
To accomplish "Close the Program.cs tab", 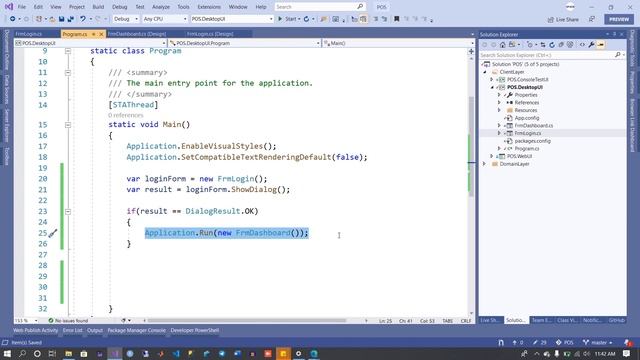I will tap(101, 34).
